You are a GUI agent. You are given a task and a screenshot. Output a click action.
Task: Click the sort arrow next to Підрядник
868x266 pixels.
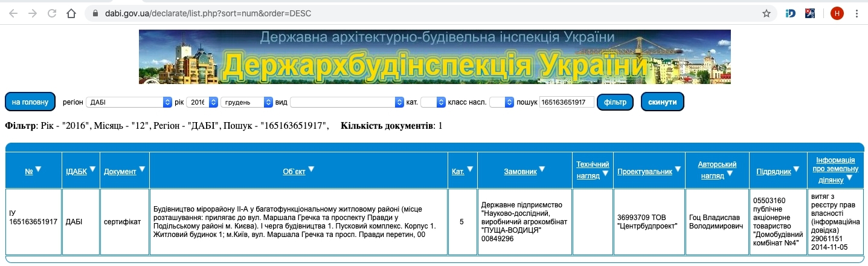point(796,170)
